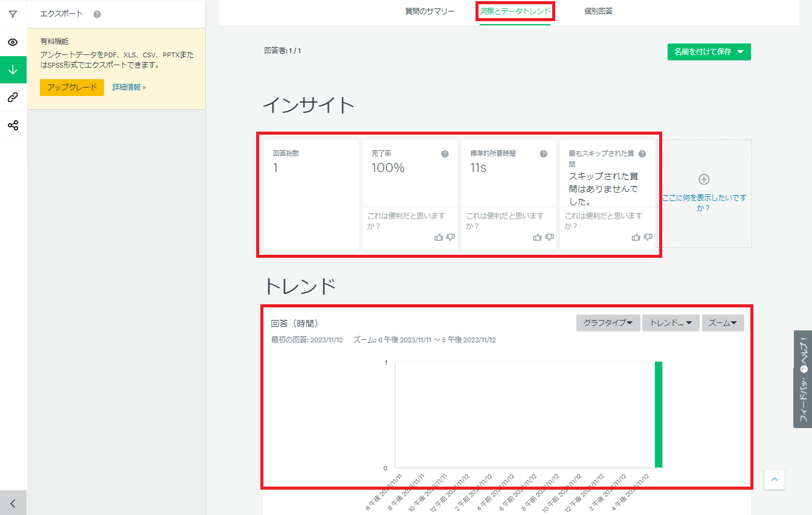This screenshot has height=515, width=812.
Task: Thumbs down the 最もスキップされた質問 card
Action: [648, 237]
